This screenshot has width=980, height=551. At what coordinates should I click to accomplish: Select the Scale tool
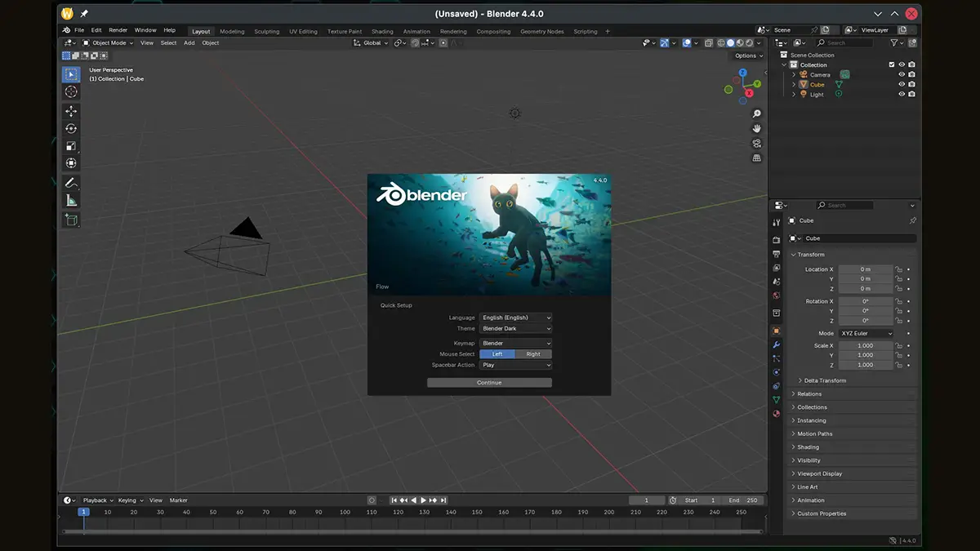[71, 146]
